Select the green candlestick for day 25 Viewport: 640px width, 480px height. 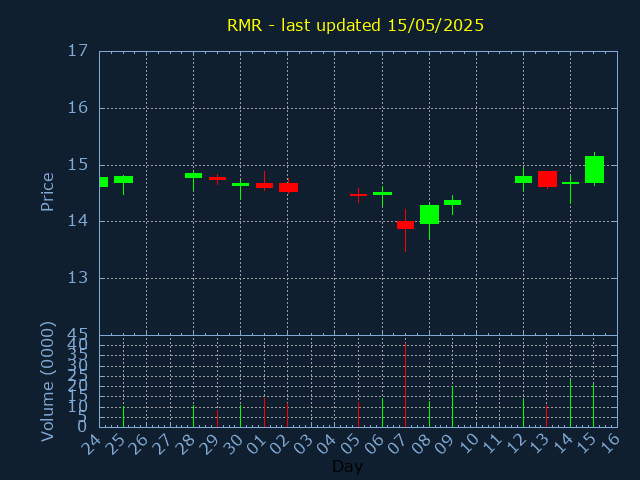[123, 180]
